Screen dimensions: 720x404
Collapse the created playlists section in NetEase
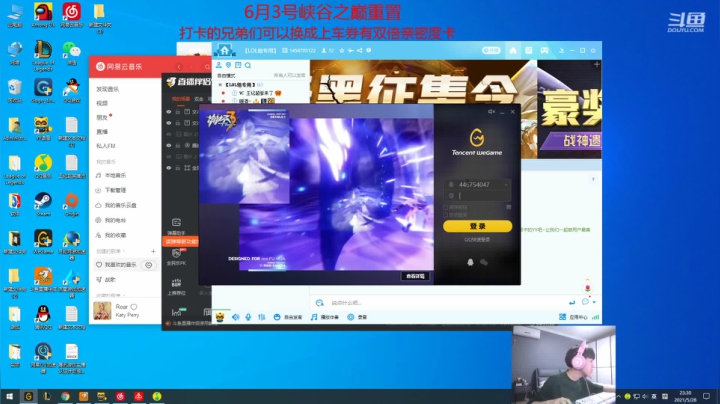click(124, 251)
